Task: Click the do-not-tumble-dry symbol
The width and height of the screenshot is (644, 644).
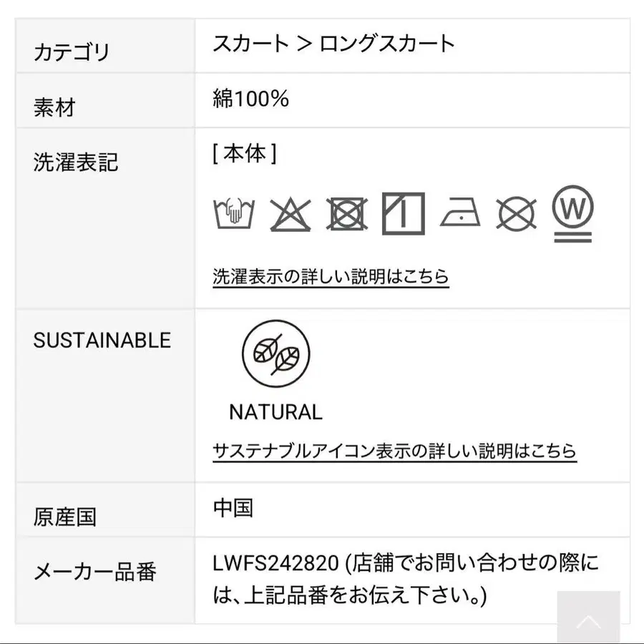Action: tap(347, 213)
